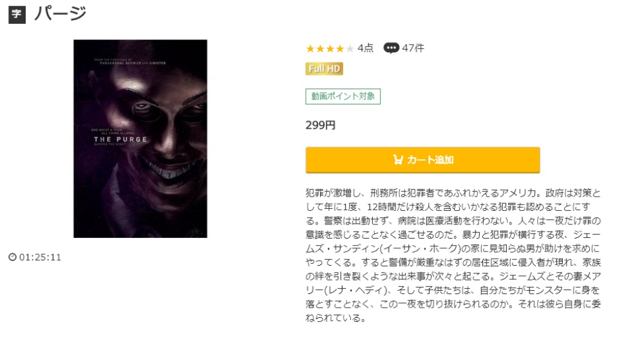
Task: Open the パージ movie title
Action: coord(61,14)
